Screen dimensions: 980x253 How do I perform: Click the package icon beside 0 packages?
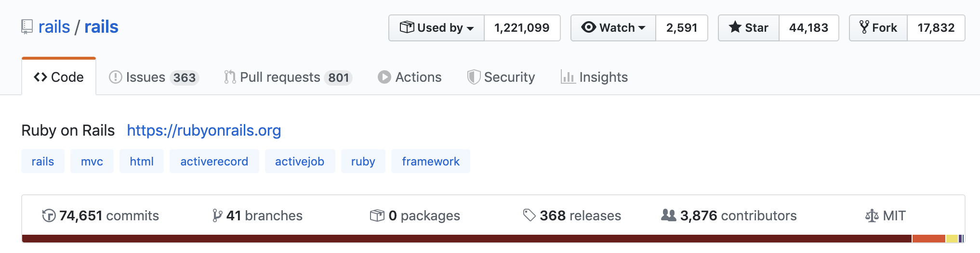point(377,215)
